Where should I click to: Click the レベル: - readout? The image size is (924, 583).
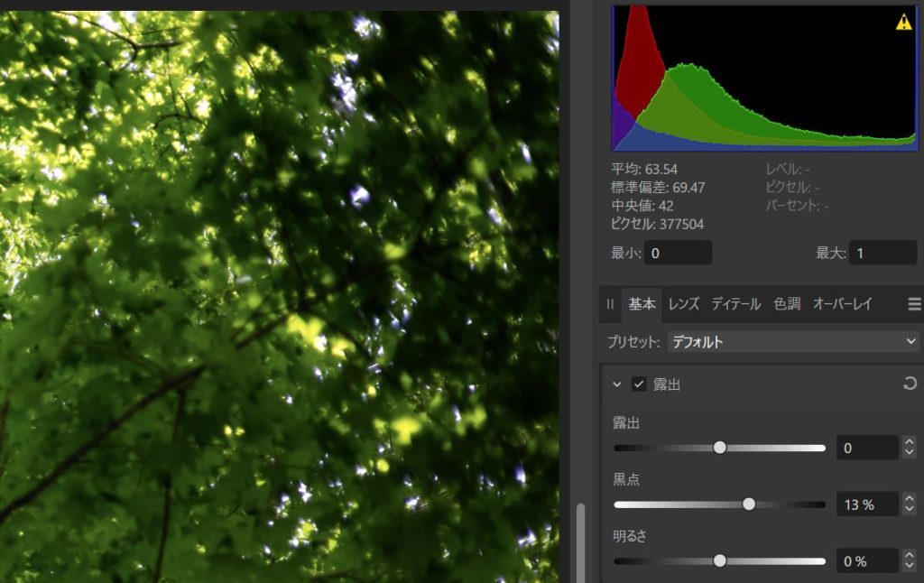tap(788, 169)
